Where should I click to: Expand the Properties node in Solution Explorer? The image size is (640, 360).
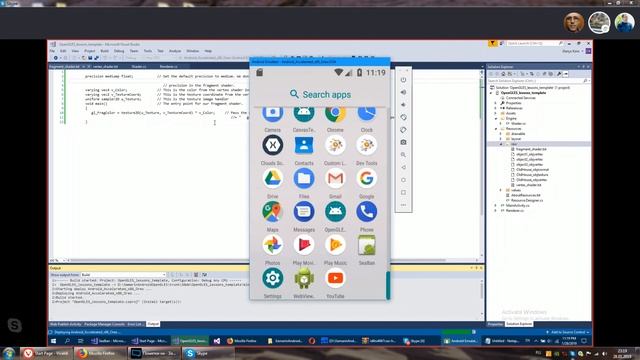pos(496,103)
